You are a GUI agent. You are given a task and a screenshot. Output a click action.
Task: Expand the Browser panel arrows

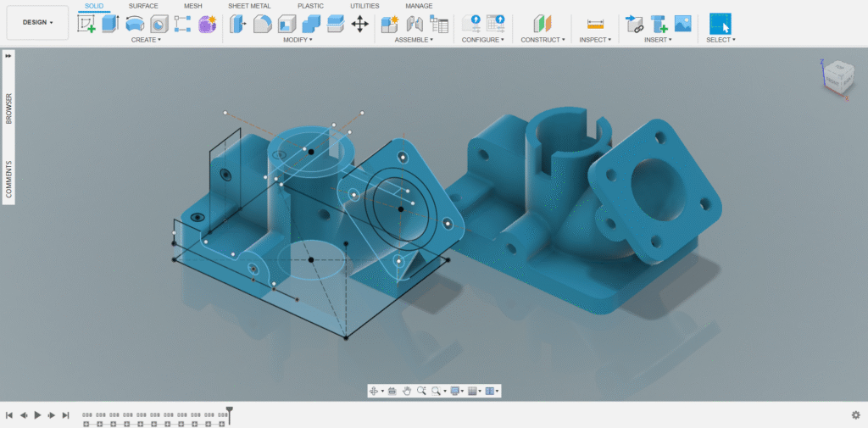[8, 56]
